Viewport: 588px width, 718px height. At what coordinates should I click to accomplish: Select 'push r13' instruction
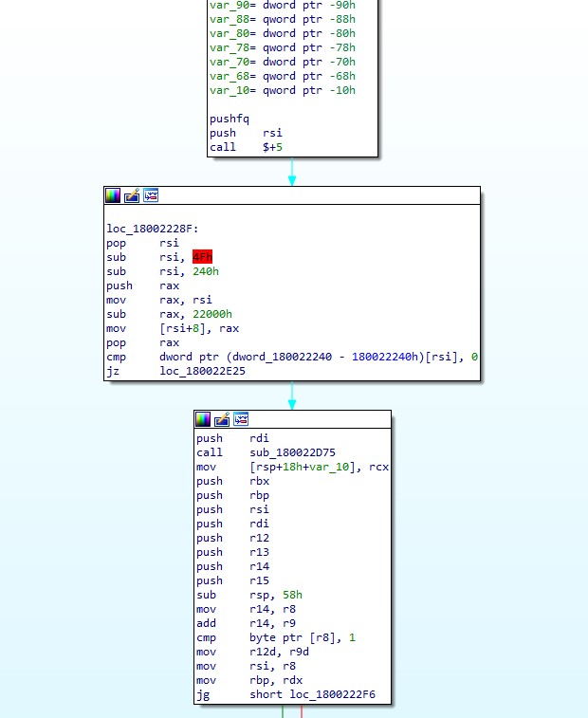233,552
